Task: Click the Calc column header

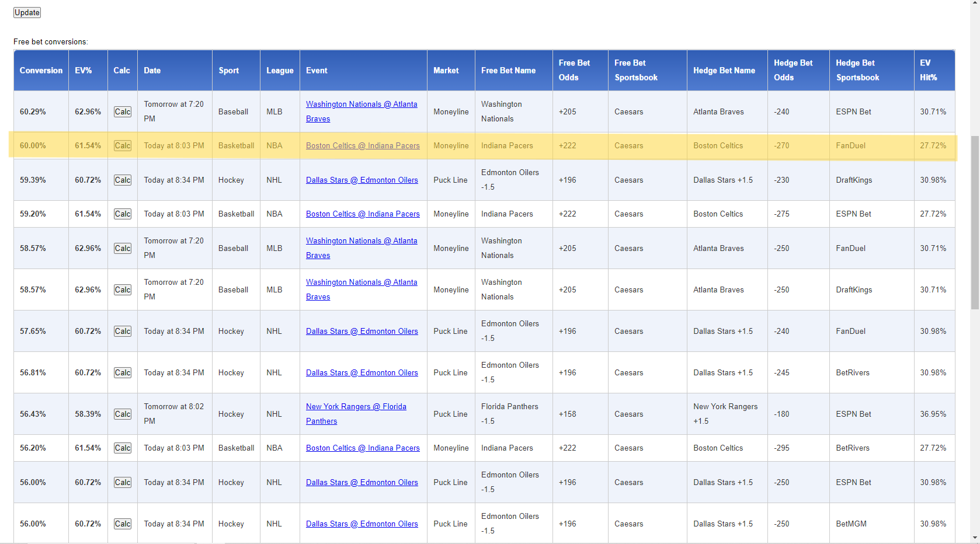Action: [121, 70]
